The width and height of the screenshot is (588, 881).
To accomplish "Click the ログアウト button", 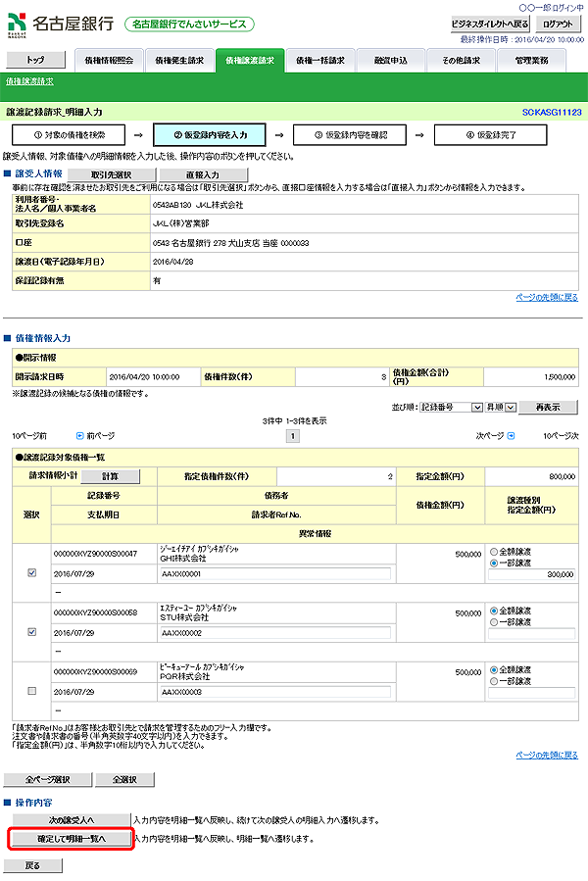I will click(558, 24).
